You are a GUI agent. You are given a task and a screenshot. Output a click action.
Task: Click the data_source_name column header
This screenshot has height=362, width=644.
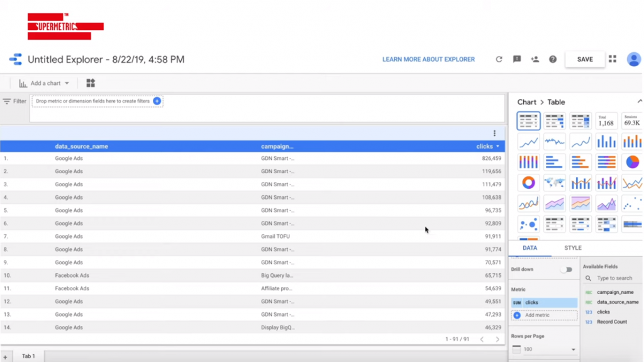coord(81,147)
